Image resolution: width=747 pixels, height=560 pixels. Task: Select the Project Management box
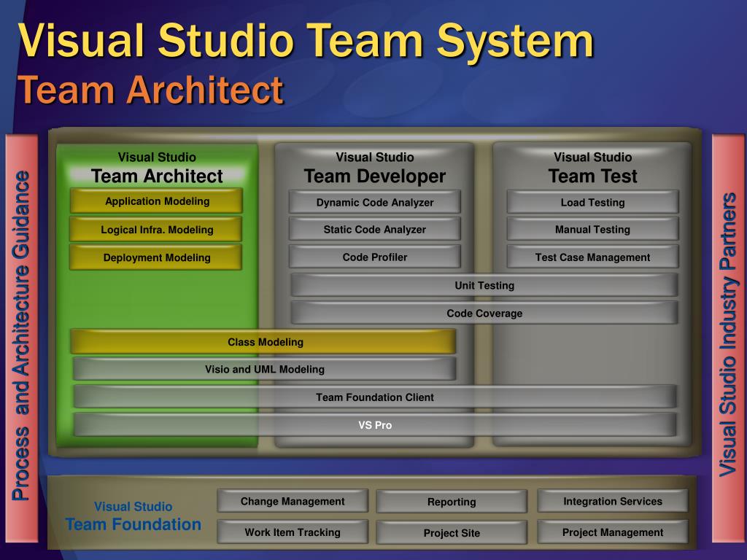point(613,532)
